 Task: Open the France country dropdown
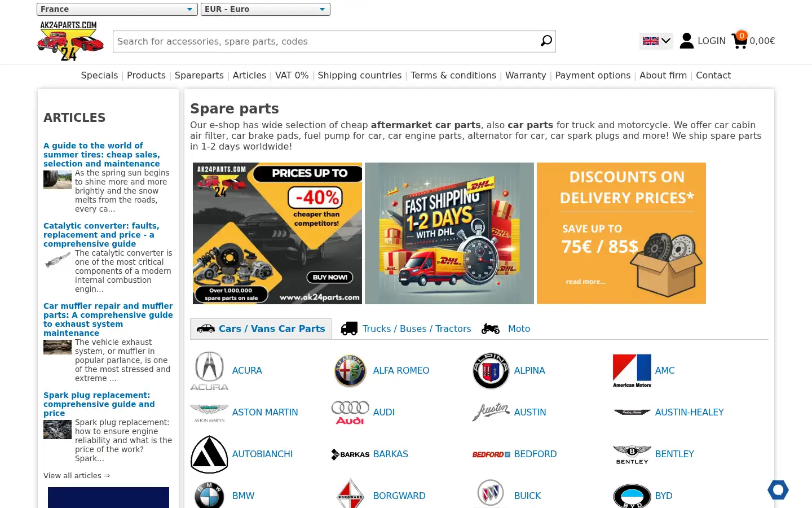pyautogui.click(x=117, y=9)
